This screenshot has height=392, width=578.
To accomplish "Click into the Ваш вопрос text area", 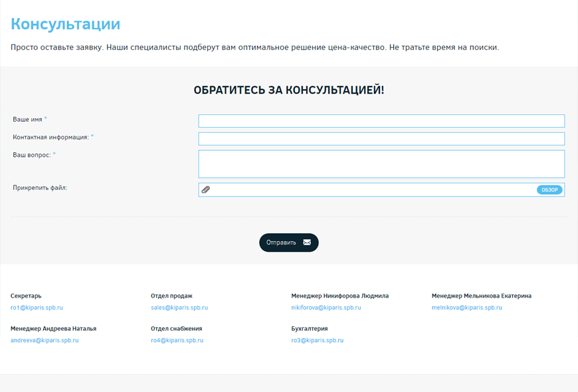I will [x=381, y=164].
